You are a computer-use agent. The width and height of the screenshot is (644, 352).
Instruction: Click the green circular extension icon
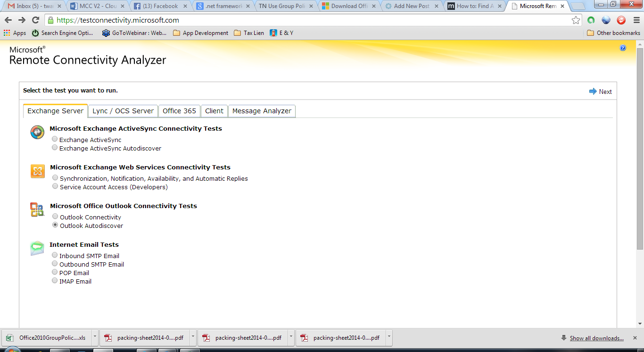pyautogui.click(x=591, y=20)
